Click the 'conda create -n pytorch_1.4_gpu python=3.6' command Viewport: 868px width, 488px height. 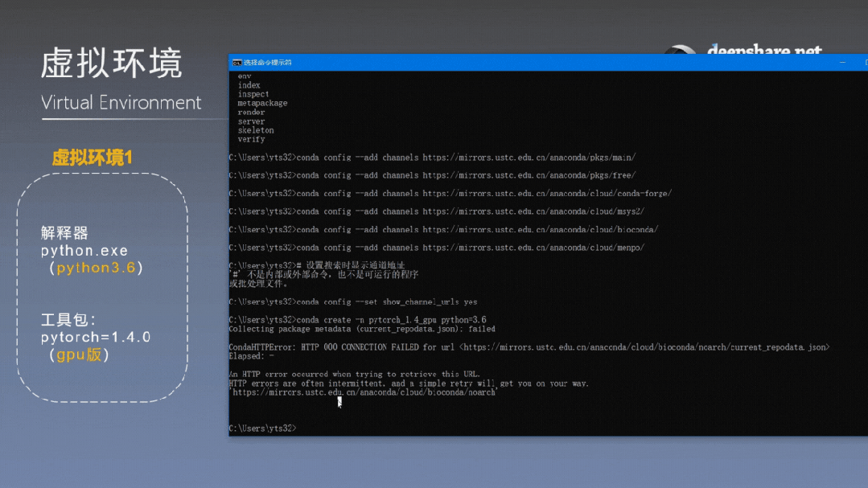tap(358, 320)
